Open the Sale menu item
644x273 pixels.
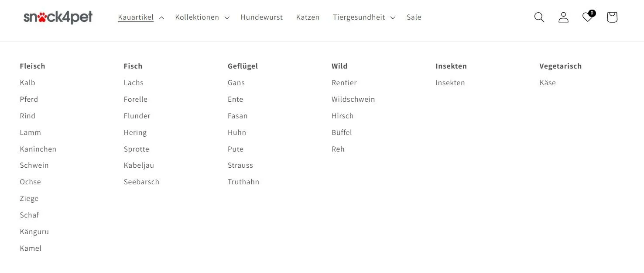point(414,17)
